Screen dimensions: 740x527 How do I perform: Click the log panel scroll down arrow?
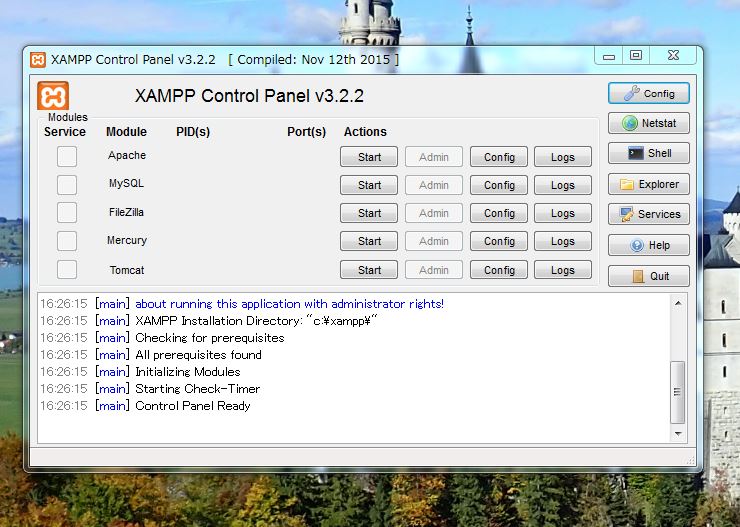coord(679,434)
